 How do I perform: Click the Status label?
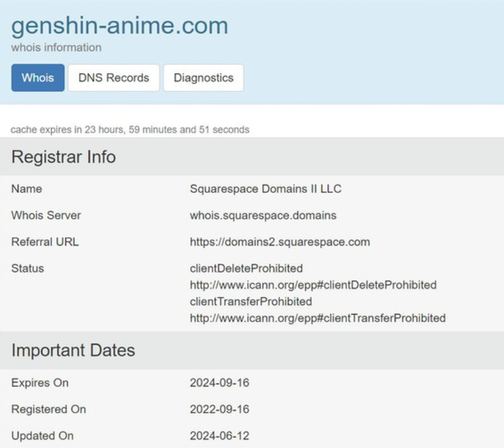(x=27, y=268)
